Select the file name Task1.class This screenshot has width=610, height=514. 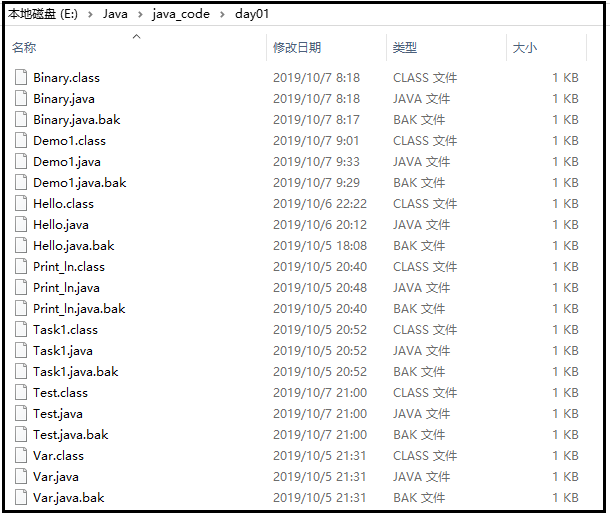[65, 330]
